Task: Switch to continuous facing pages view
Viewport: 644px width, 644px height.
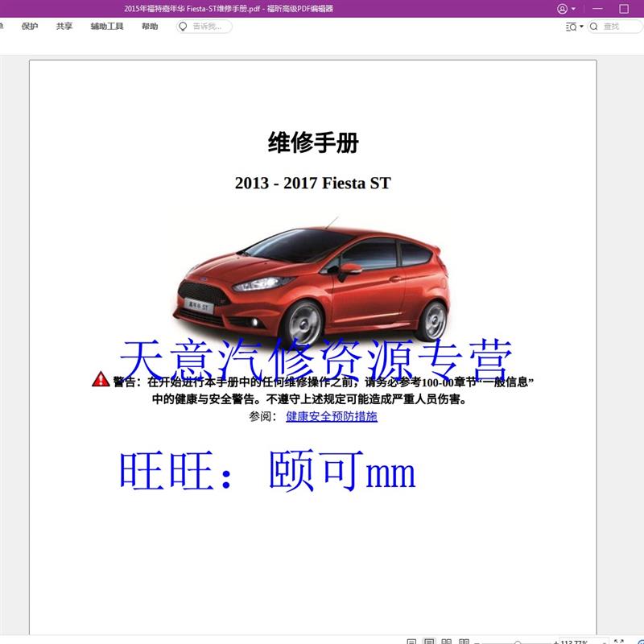Action: pos(464,641)
